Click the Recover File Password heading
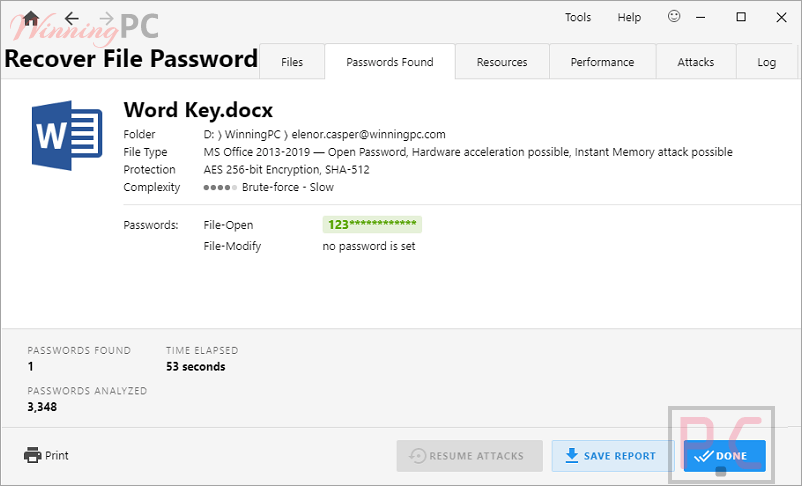The image size is (802, 486). pyautogui.click(x=131, y=58)
